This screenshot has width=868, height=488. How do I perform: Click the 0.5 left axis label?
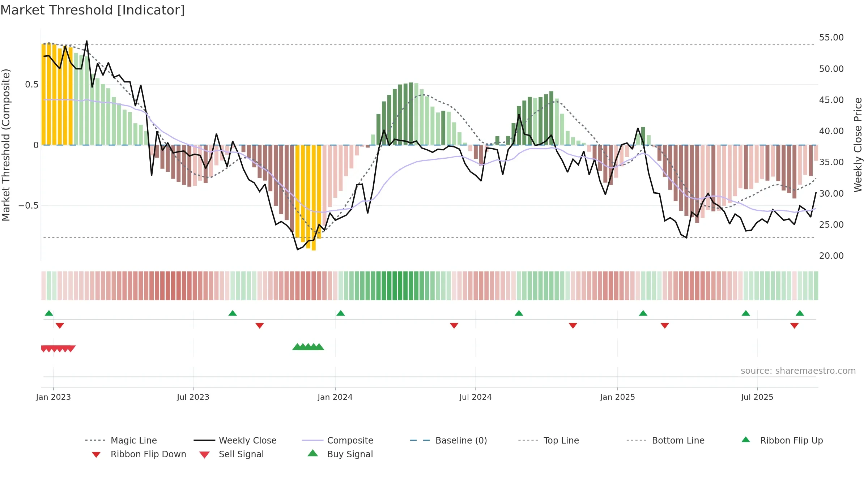tap(32, 85)
